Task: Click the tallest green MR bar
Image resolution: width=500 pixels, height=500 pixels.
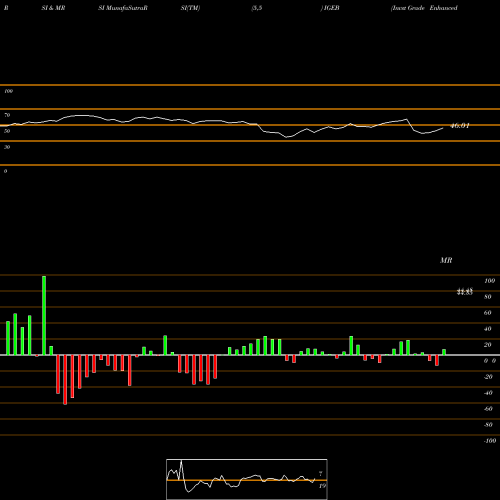Action: point(44,315)
